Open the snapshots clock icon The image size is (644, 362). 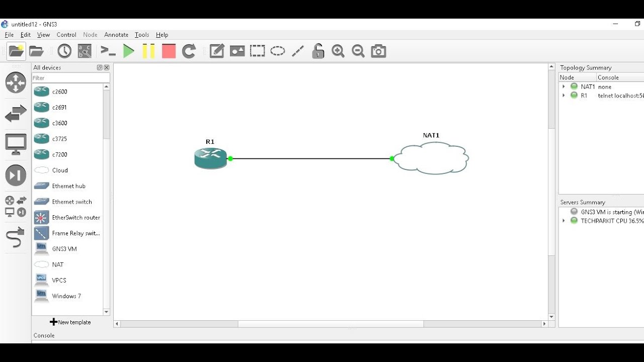[64, 51]
